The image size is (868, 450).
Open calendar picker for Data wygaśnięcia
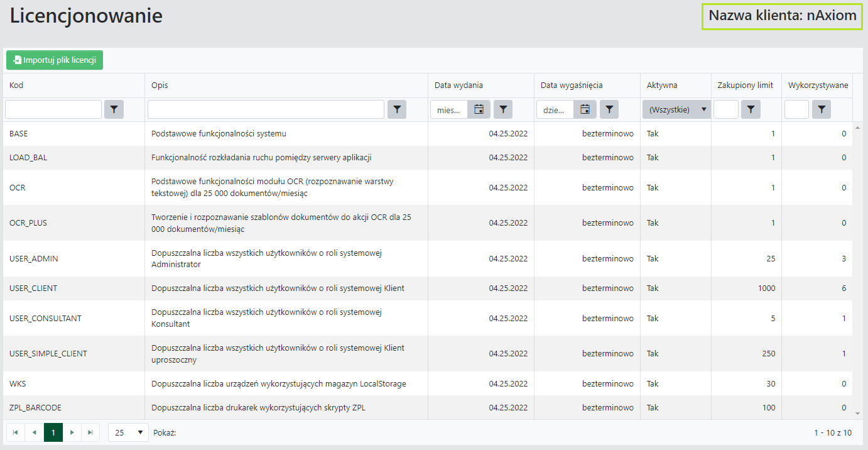click(x=585, y=109)
